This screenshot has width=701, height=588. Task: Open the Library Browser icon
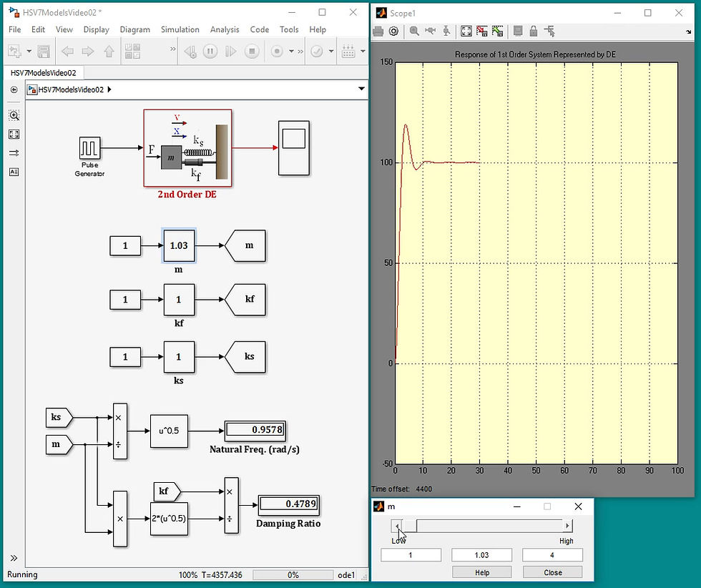[x=133, y=52]
